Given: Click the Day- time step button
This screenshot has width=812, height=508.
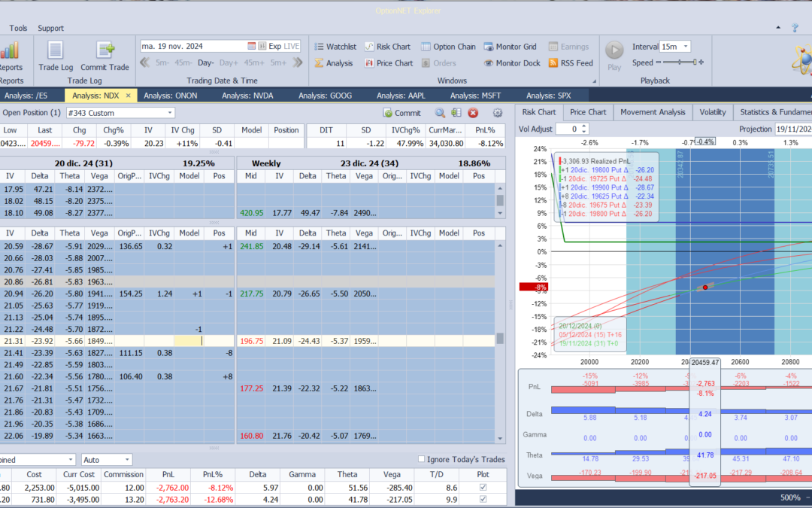Looking at the screenshot, I should 205,62.
